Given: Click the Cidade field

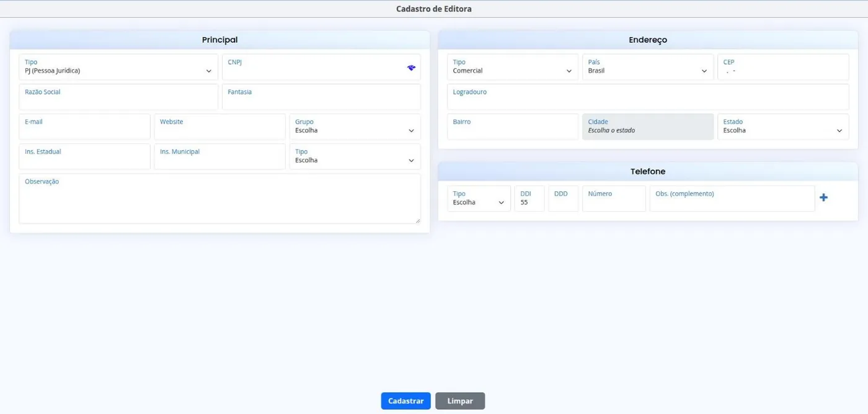Looking at the screenshot, I should coord(648,127).
